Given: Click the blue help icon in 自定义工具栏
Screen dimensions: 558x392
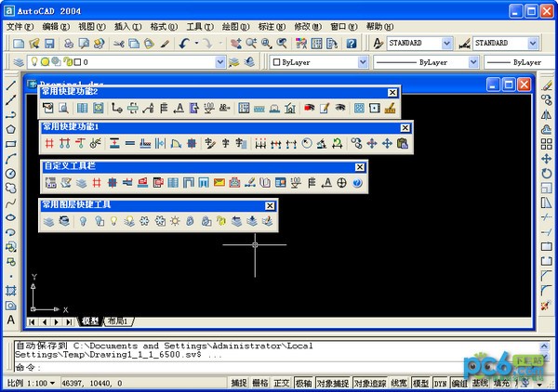Looking at the screenshot, I should click(x=357, y=183).
